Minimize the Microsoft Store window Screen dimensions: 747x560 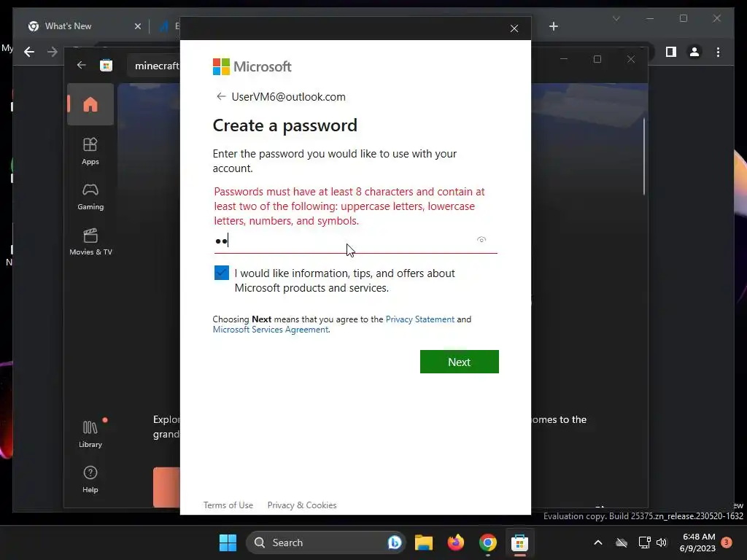tap(564, 59)
